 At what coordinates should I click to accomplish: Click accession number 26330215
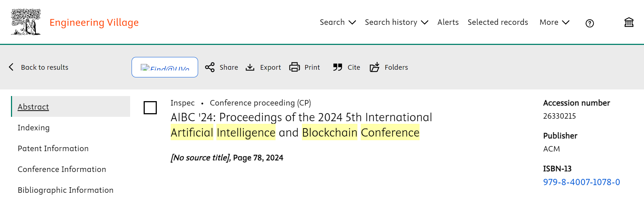pyautogui.click(x=560, y=116)
